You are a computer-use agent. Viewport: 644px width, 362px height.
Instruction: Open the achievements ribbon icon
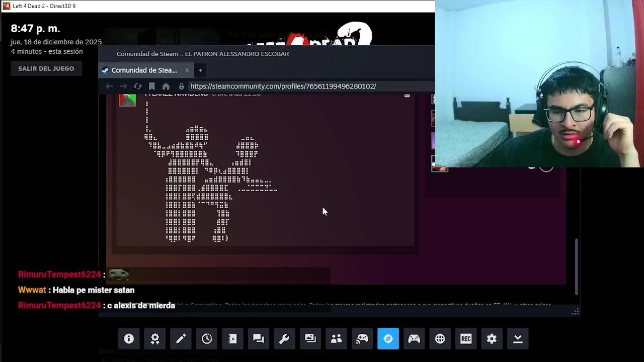coord(155,339)
